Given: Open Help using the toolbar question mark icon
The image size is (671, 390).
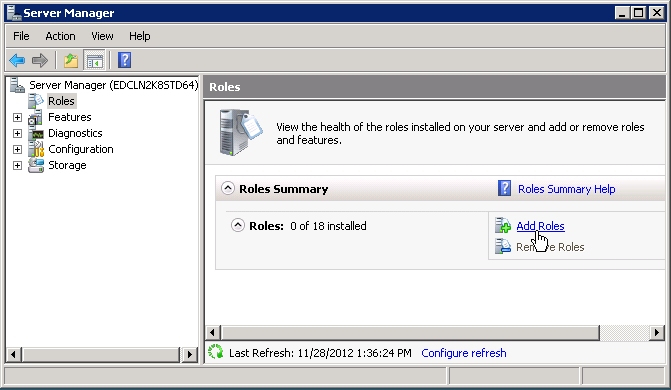Looking at the screenshot, I should tap(125, 60).
